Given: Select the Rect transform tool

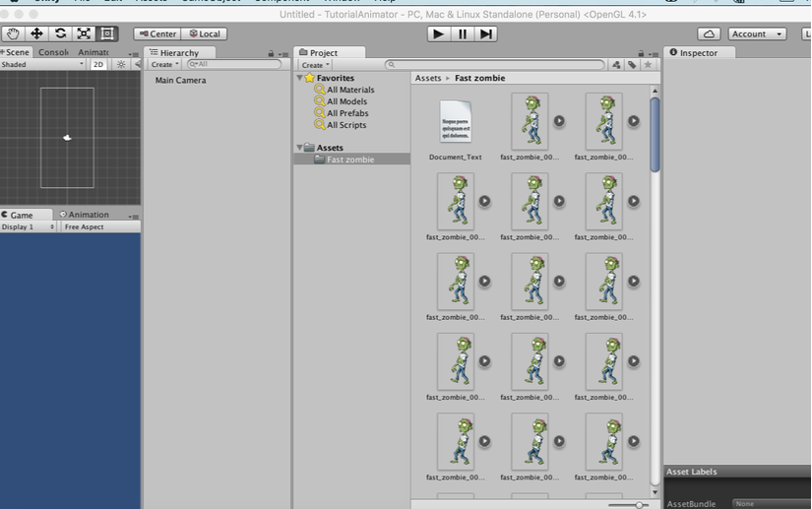Looking at the screenshot, I should (107, 34).
